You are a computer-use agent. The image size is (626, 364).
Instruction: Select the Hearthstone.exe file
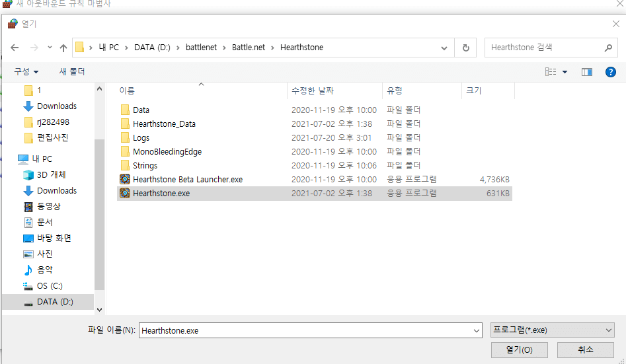pyautogui.click(x=314, y=194)
